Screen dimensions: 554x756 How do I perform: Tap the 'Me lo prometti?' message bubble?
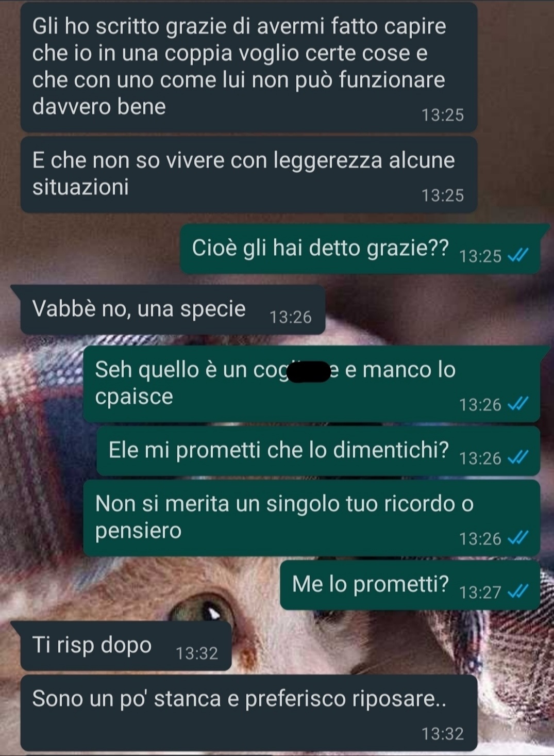pyautogui.click(x=410, y=585)
